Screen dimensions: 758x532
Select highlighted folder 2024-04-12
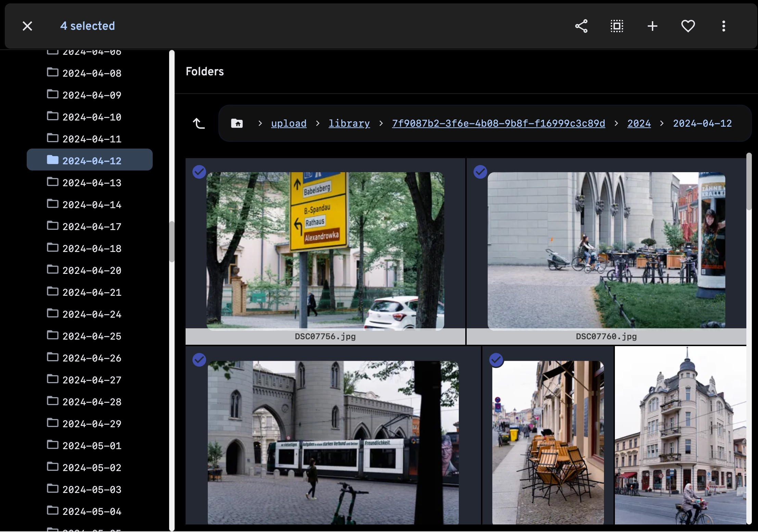pos(90,160)
